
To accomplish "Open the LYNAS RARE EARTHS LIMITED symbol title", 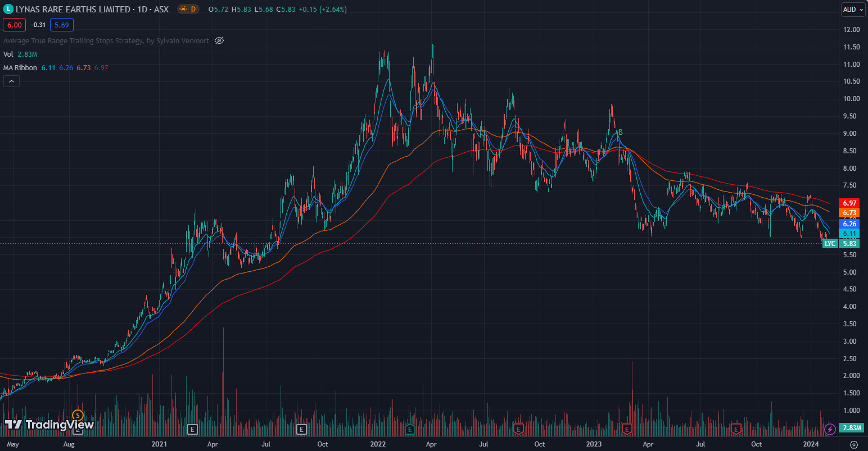I will coord(92,9).
